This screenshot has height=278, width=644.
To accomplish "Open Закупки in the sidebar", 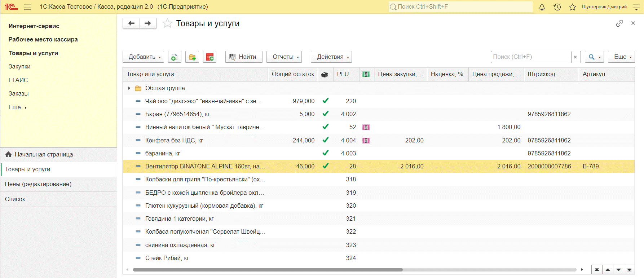I will pos(19,67).
